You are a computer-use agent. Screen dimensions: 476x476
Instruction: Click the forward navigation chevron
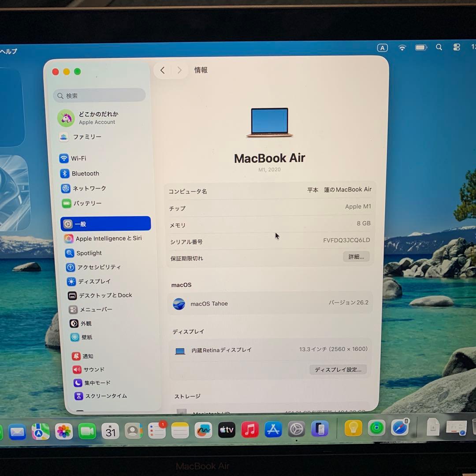(179, 70)
